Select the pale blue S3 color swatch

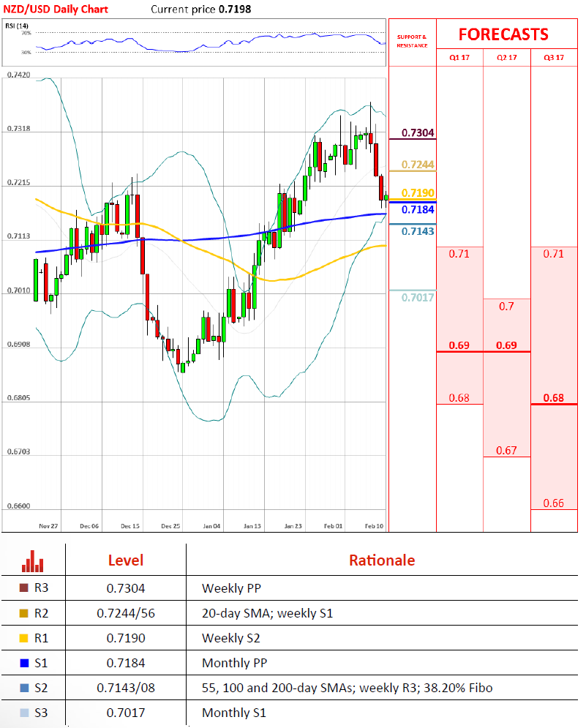[x=24, y=713]
